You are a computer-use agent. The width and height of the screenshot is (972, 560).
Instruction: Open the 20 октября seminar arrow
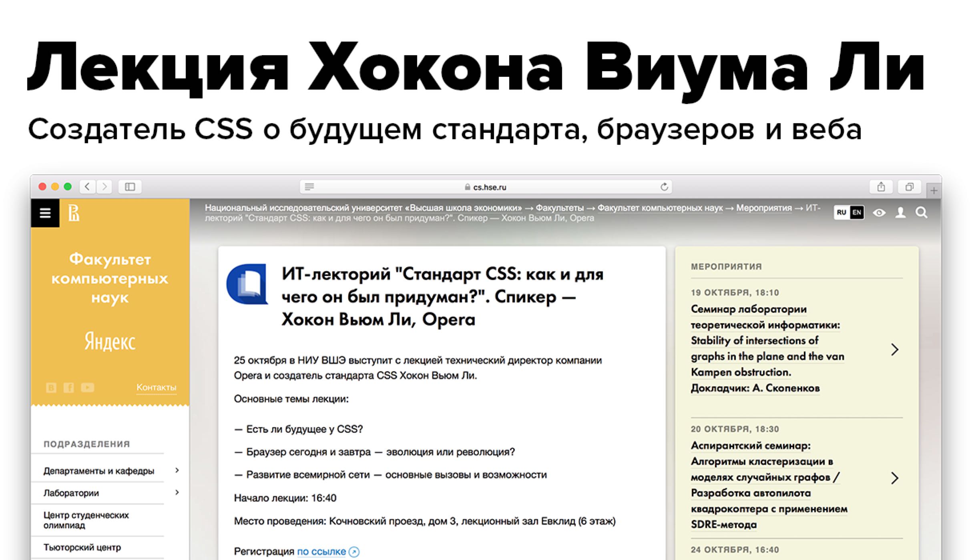tap(895, 478)
